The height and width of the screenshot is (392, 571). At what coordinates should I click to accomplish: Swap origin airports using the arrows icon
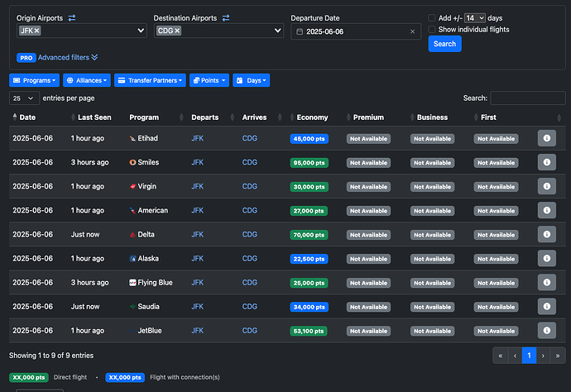tap(72, 18)
